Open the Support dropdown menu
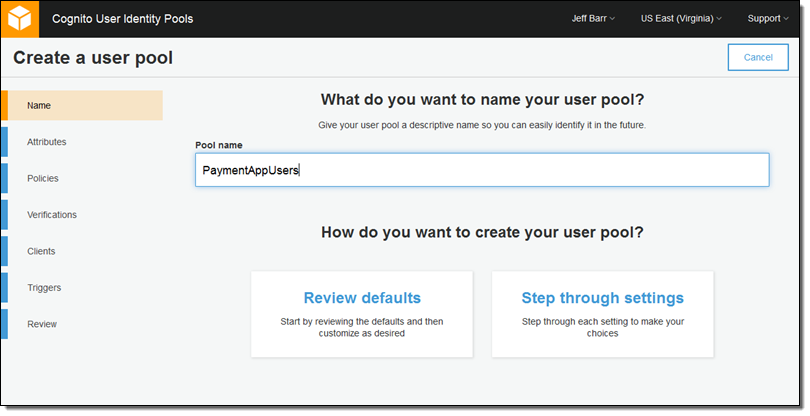The height and width of the screenshot is (416, 810). pos(767,19)
